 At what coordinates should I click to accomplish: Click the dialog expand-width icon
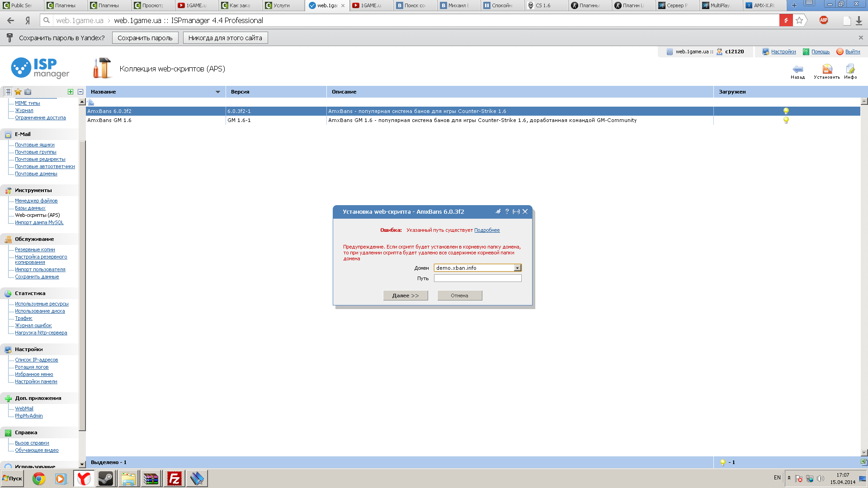516,211
